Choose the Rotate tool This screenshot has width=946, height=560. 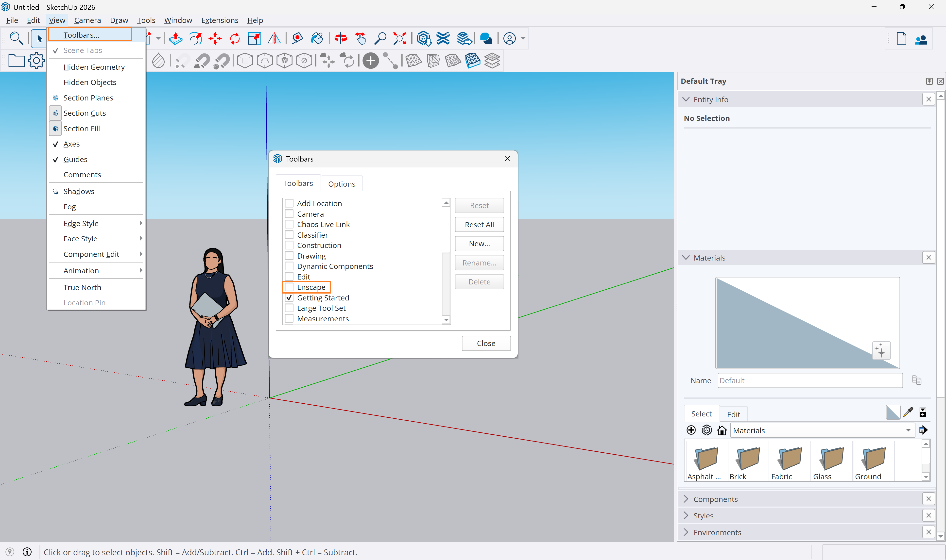235,38
